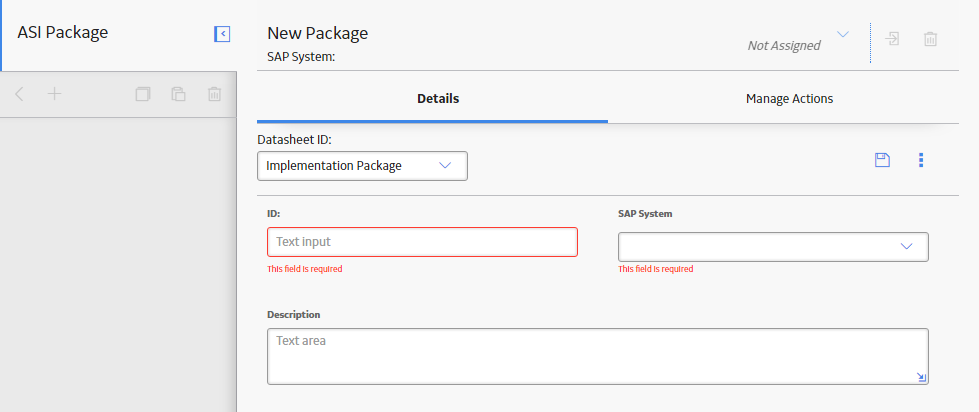The height and width of the screenshot is (412, 979).
Task: Expand the Not Assigned state chevron
Action: [x=843, y=34]
